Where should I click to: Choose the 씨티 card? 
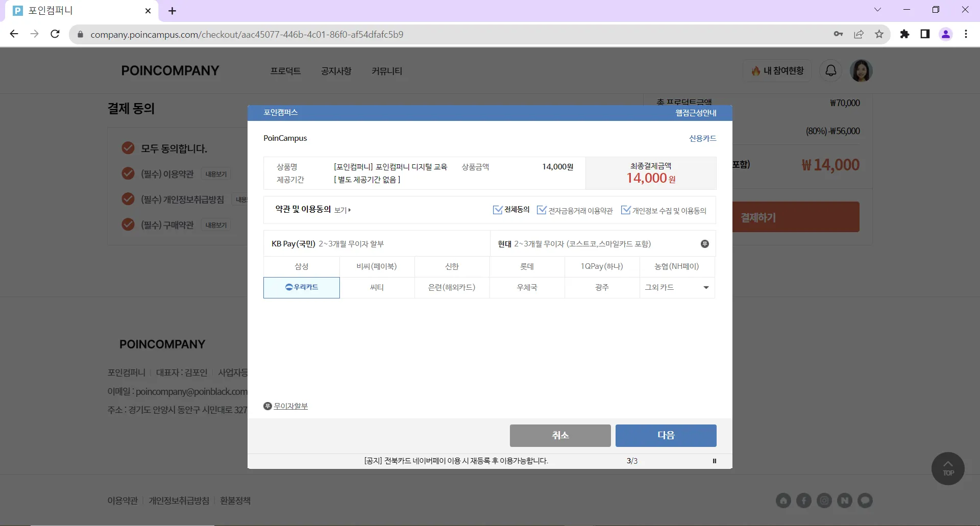point(377,288)
